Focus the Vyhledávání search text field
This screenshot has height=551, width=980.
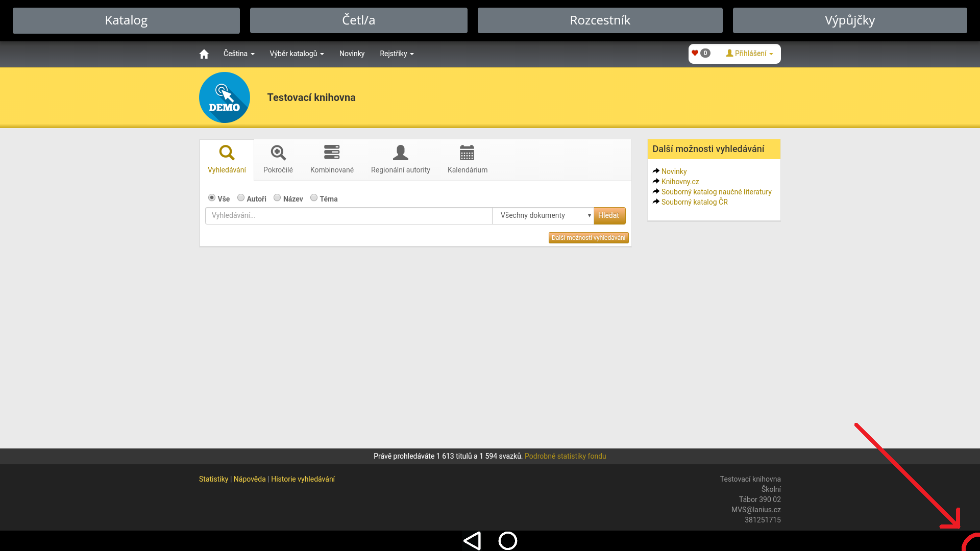tap(348, 216)
